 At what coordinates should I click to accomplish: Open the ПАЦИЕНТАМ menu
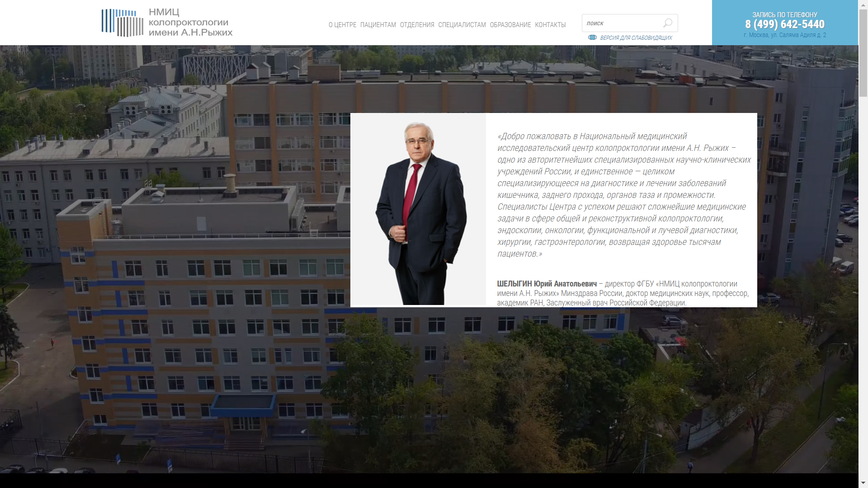pyautogui.click(x=378, y=25)
